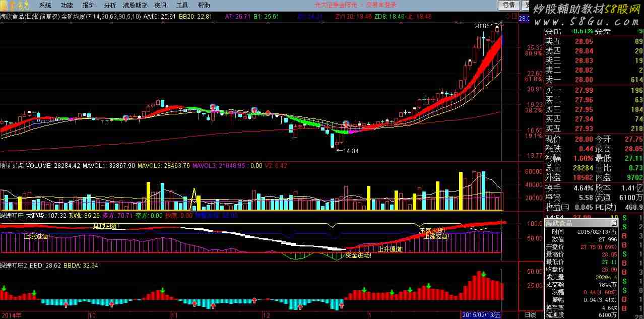Click the PE(动) value 468.9
Image resolution: width=644 pixels, height=319 pixels.
(633, 207)
